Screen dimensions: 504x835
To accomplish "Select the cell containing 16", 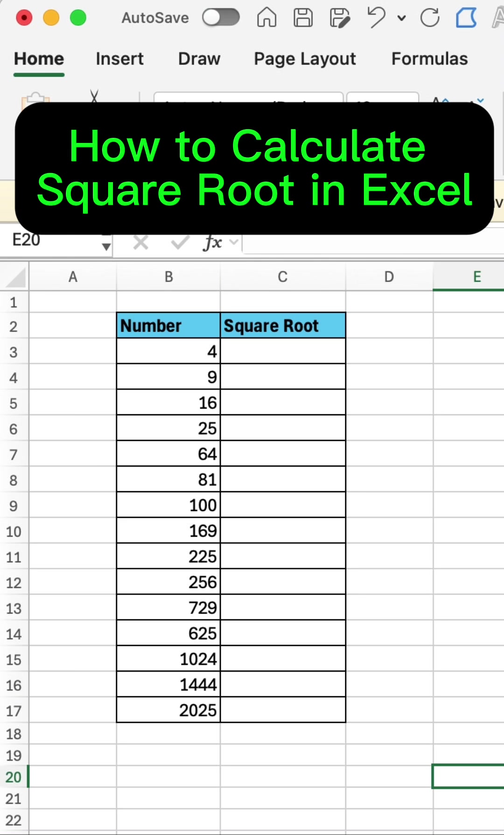I will click(x=168, y=403).
